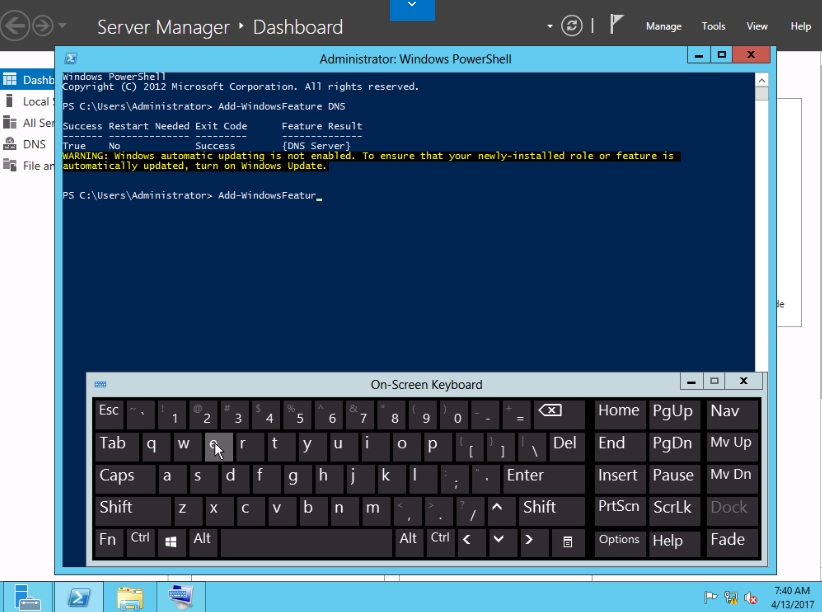Toggle the Caps lock key
822x612 pixels.
coord(125,476)
